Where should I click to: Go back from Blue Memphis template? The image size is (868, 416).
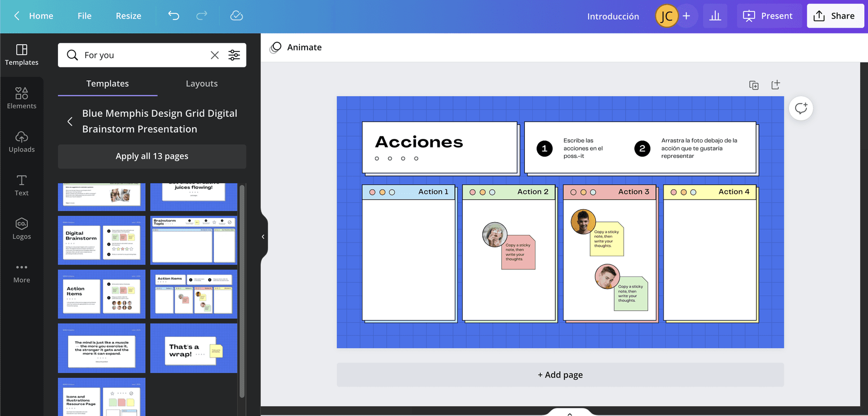click(x=70, y=121)
